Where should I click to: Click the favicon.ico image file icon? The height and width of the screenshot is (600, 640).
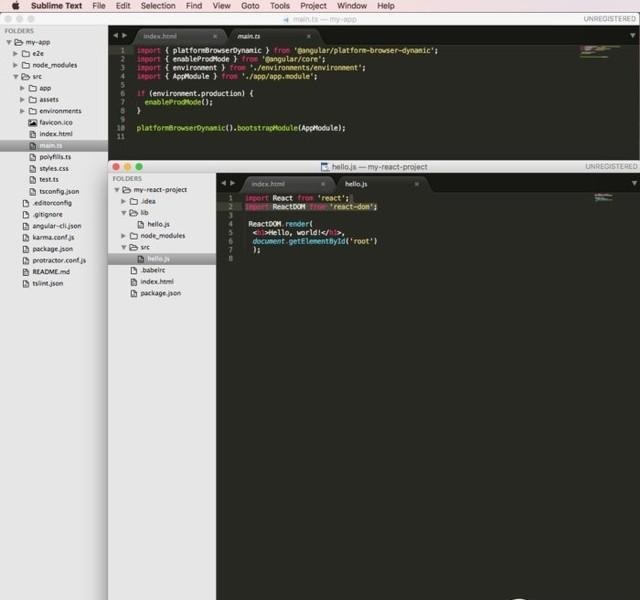click(32, 122)
